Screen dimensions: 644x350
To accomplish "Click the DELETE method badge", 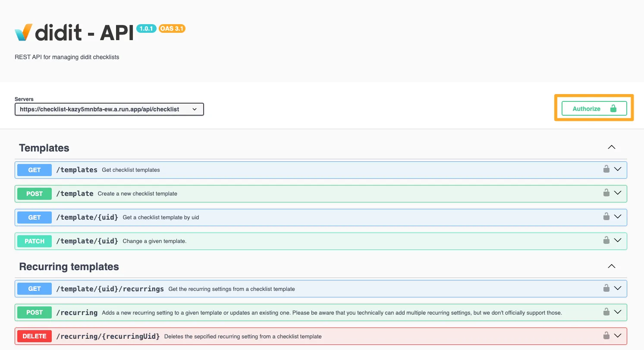I will click(x=35, y=336).
